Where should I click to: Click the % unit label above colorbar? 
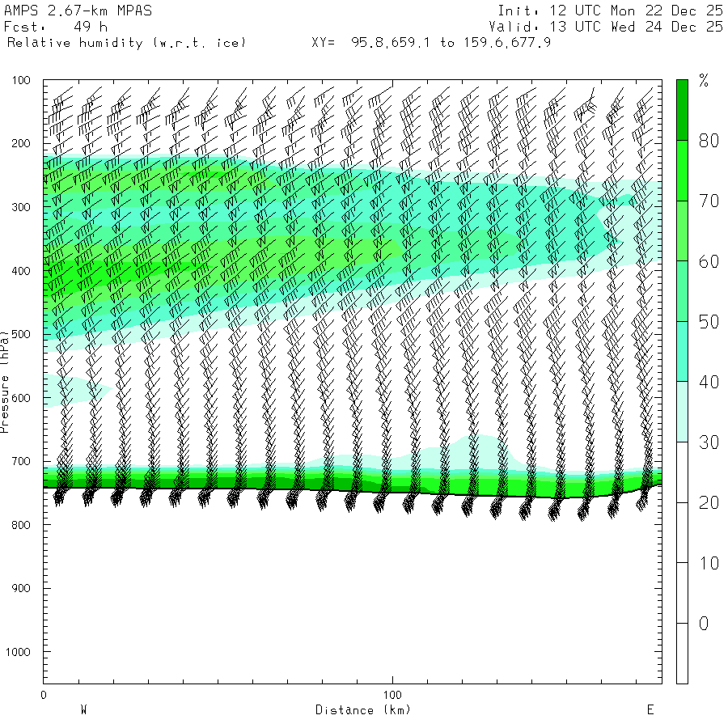tap(704, 81)
